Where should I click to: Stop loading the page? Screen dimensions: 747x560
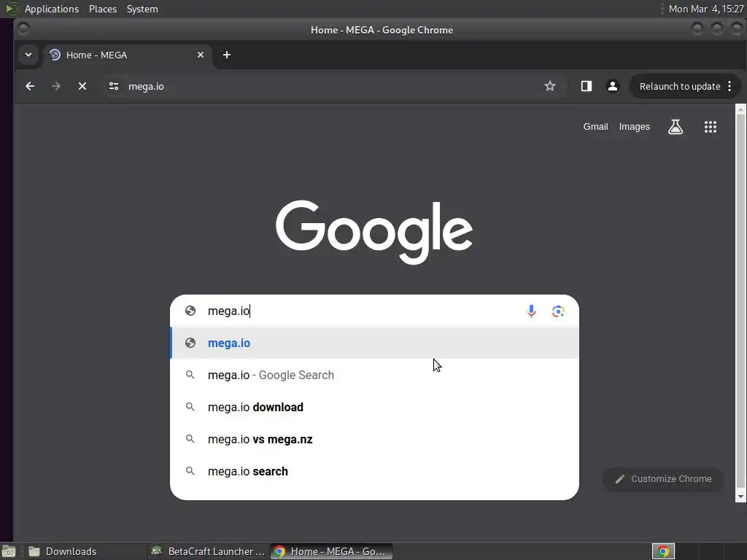pos(82,86)
